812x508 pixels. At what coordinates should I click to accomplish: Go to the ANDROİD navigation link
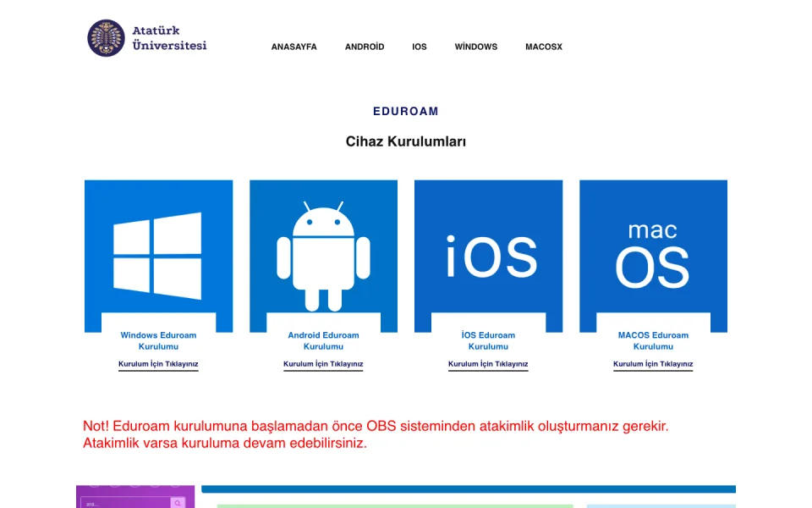(365, 47)
